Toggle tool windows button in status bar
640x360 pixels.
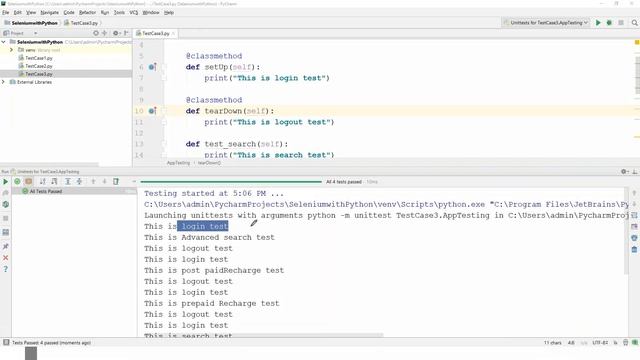click(6, 342)
